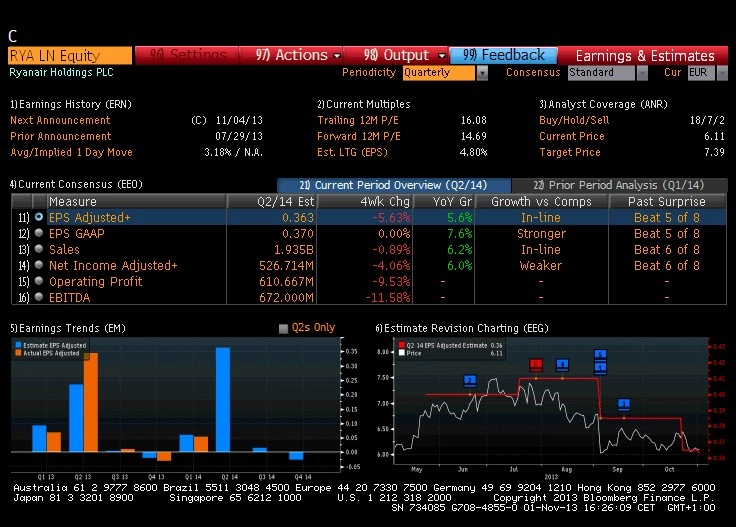Click chart annotation marker 5
Image resolution: width=736 pixels, height=527 pixels.
[x=600, y=354]
